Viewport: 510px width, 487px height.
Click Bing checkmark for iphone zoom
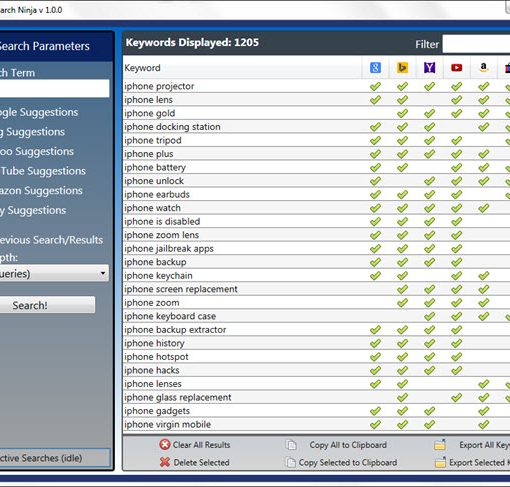click(x=402, y=303)
